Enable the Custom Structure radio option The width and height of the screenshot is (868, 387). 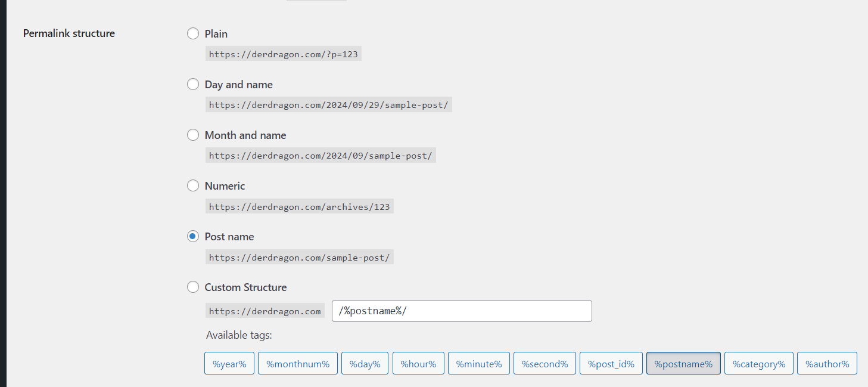(x=193, y=287)
